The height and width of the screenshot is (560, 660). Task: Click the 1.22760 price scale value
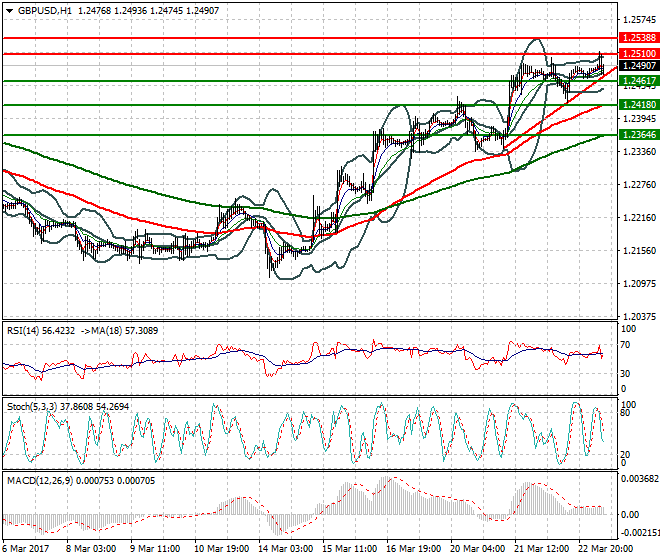click(x=639, y=185)
